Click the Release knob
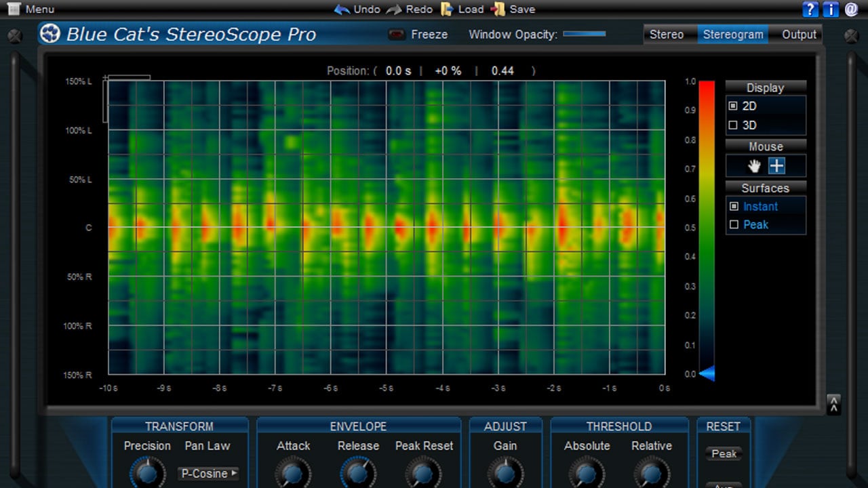Image resolution: width=868 pixels, height=488 pixels. [x=358, y=472]
